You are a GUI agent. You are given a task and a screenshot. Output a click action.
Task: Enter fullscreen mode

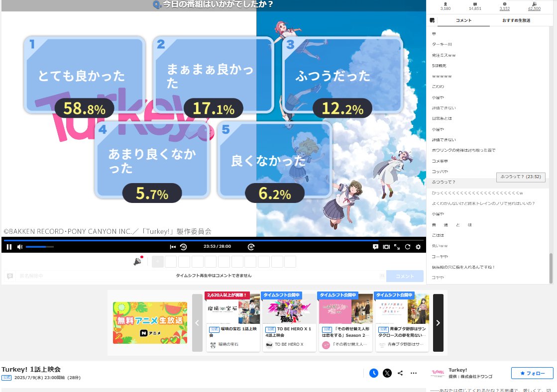(397, 247)
